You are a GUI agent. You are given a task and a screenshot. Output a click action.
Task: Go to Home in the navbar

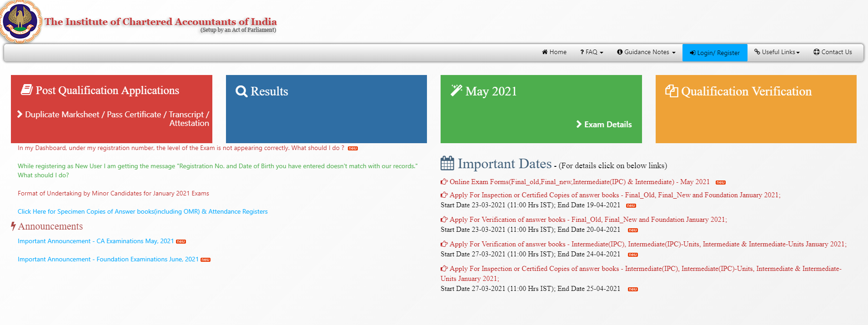coord(554,52)
